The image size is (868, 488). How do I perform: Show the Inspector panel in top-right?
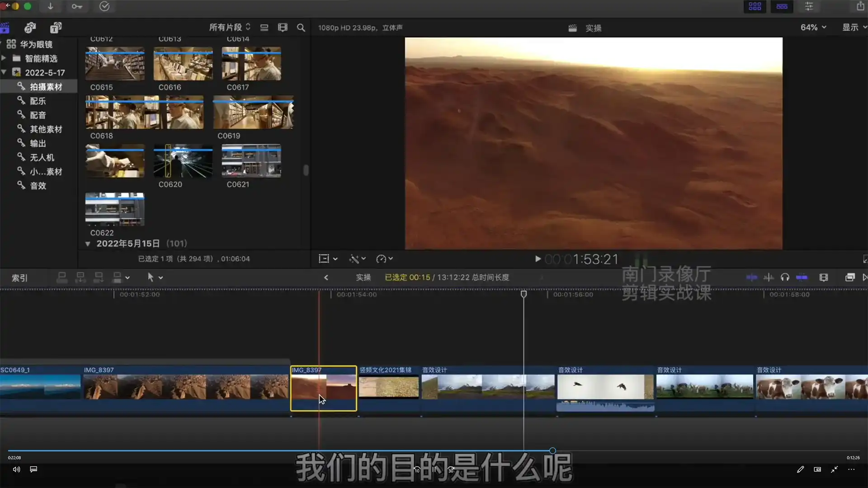coord(809,7)
